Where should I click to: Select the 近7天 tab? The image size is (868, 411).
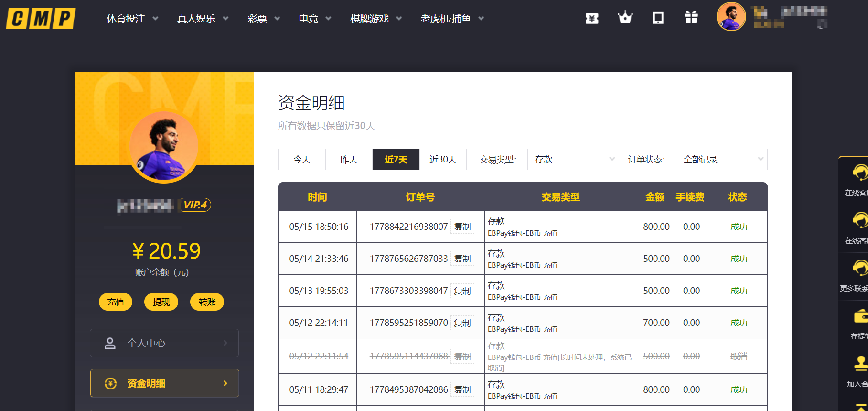click(396, 160)
